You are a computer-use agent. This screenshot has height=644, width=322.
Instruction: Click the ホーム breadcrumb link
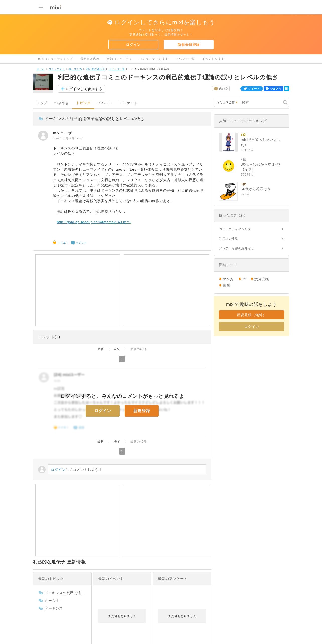coord(41,69)
